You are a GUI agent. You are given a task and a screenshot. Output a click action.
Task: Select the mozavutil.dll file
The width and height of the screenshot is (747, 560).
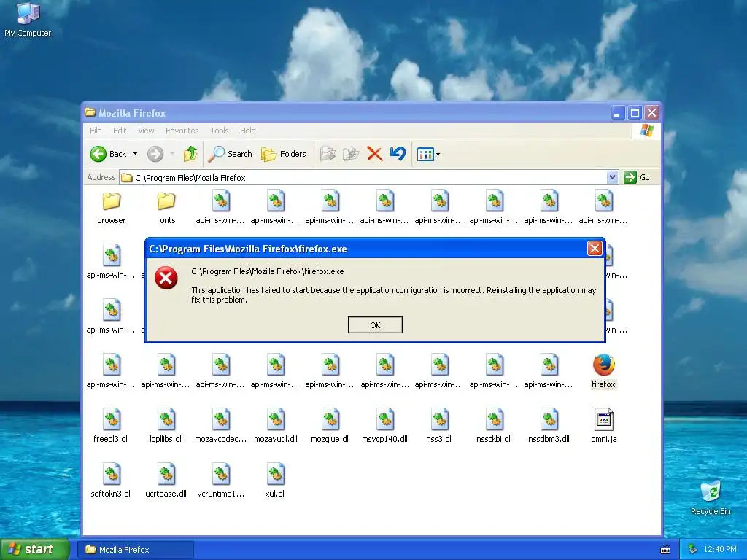point(275,426)
